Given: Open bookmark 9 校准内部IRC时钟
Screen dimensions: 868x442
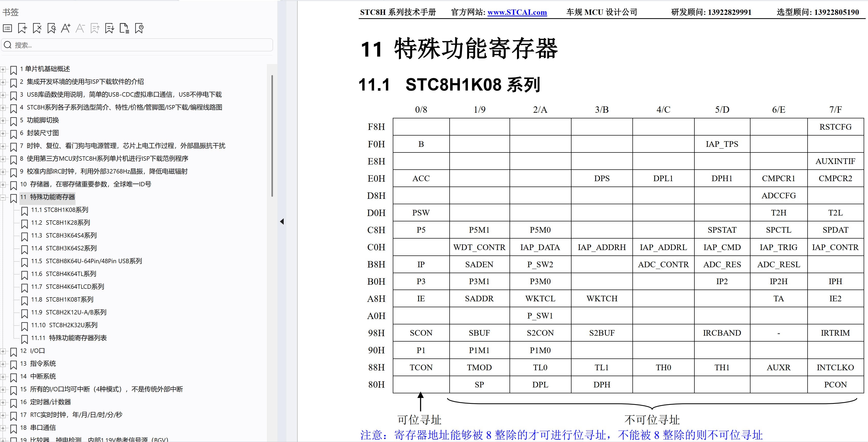Looking at the screenshot, I should (x=104, y=171).
